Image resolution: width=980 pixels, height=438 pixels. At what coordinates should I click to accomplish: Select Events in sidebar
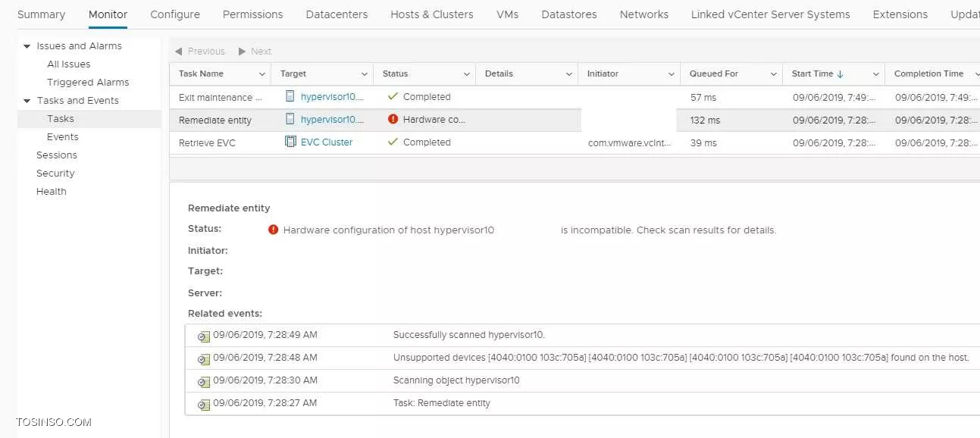click(x=63, y=137)
